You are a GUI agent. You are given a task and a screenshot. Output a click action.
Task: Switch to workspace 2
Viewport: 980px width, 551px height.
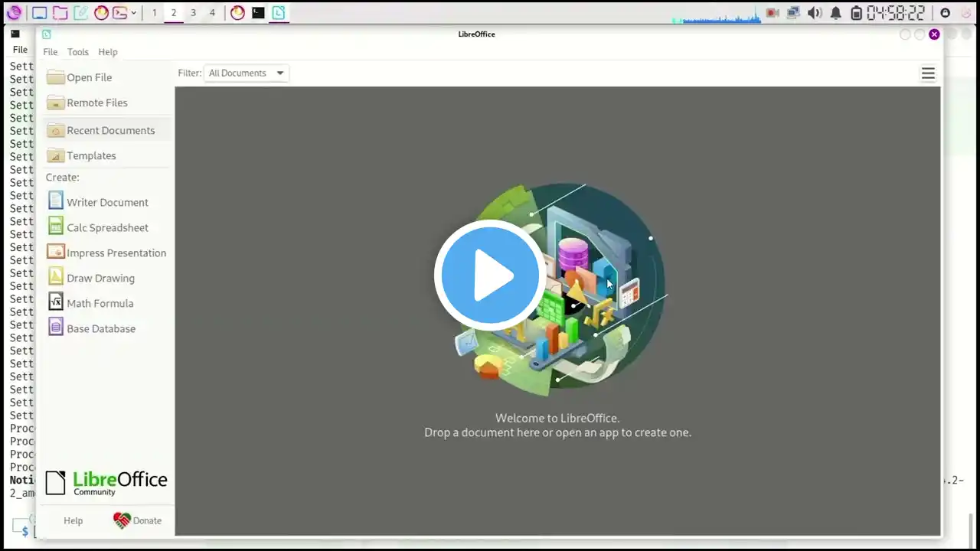(174, 13)
